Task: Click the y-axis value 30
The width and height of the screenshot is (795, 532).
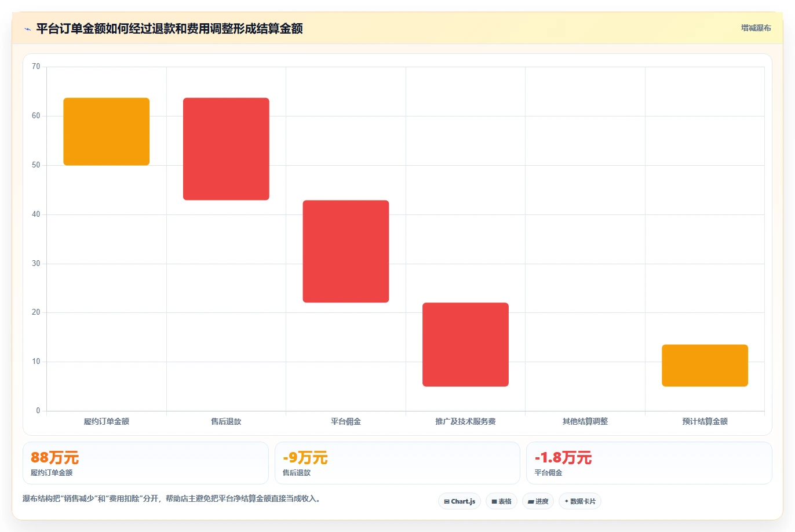Action: (x=36, y=264)
